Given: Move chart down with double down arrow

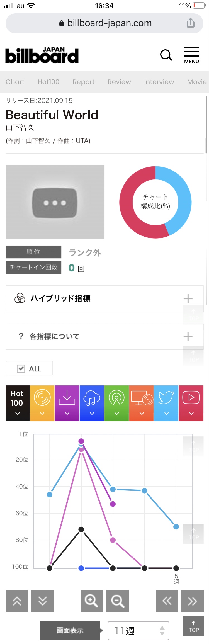Looking at the screenshot, I should 42,601.
